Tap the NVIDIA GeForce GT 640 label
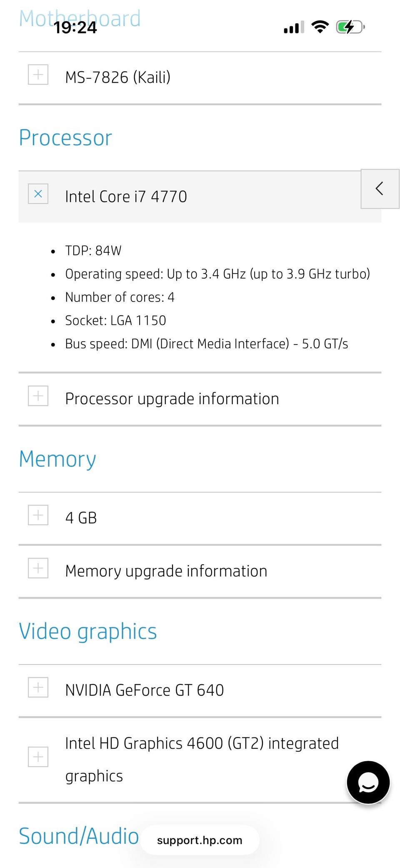The height and width of the screenshot is (868, 400). coord(144,690)
